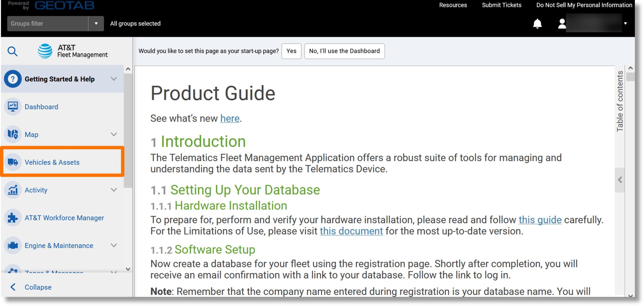Click the Dashboard sidebar icon
Image resolution: width=644 pixels, height=306 pixels.
tap(12, 106)
